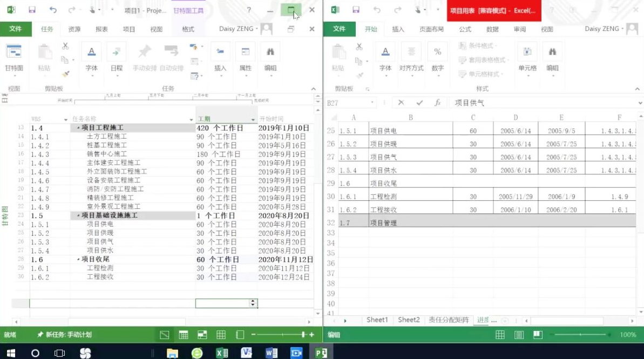Adjust duration spinner in the new task row
644x359 pixels.
tap(253, 303)
